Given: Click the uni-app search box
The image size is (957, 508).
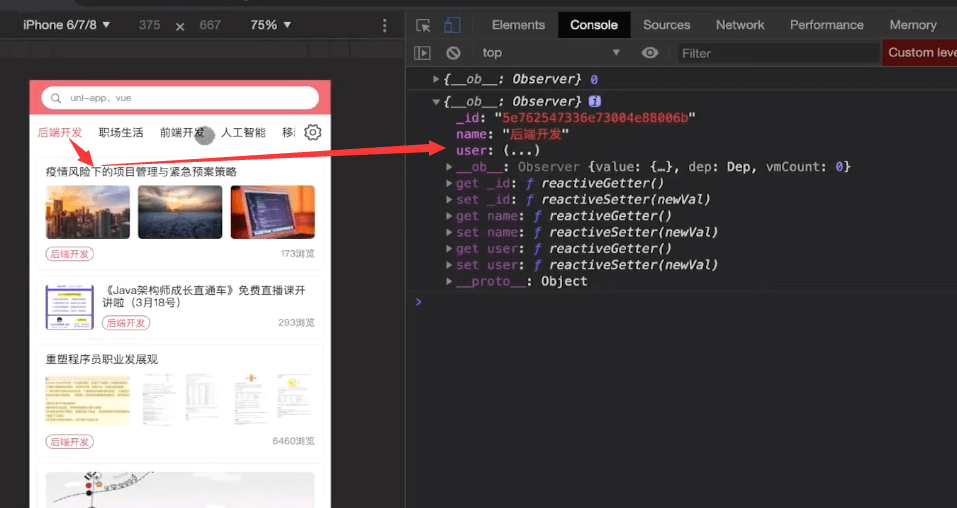Looking at the screenshot, I should point(180,98).
